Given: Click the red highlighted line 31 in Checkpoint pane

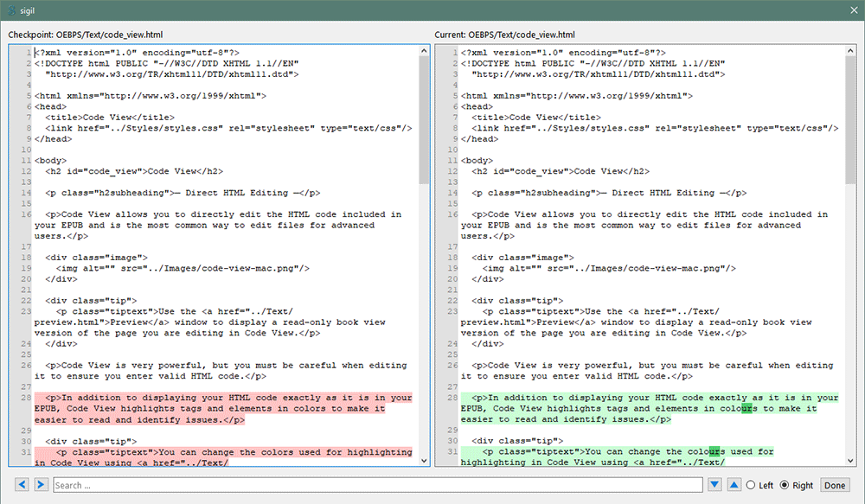Looking at the screenshot, I should click(223, 457).
